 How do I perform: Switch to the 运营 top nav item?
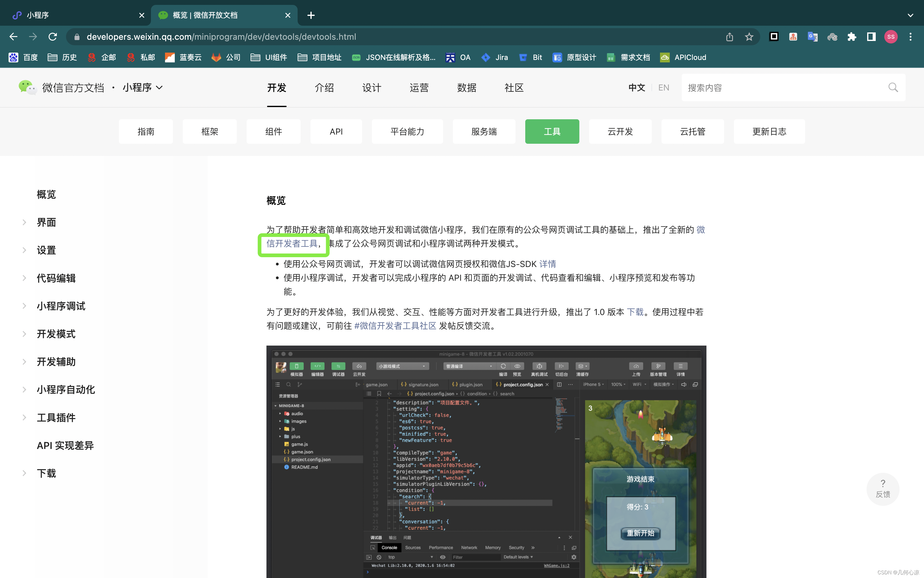pos(419,87)
